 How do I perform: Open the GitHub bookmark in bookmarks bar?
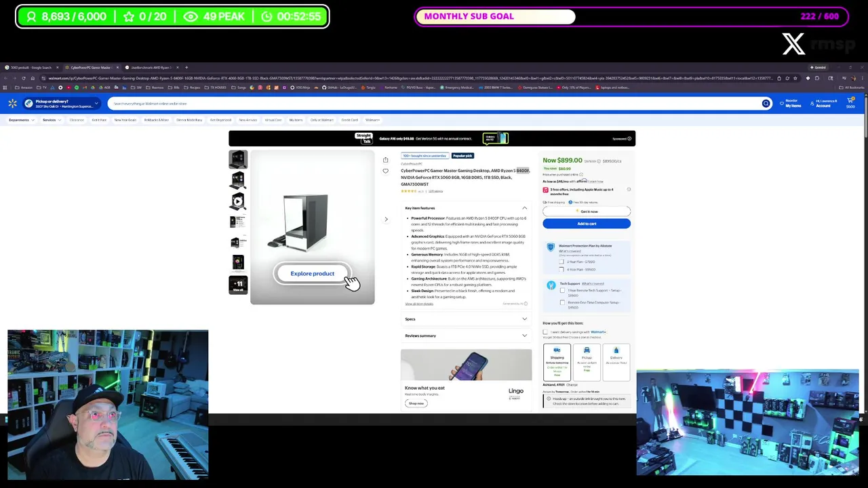[338, 87]
